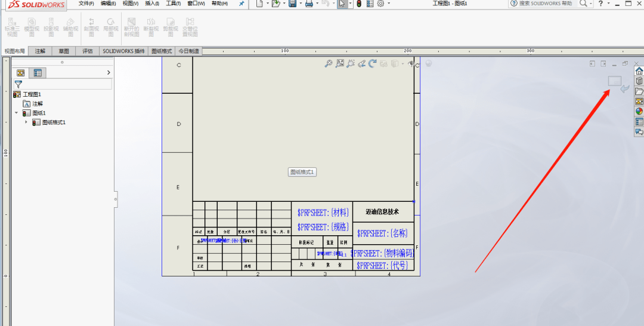Open the 插入 menu

[152, 4]
